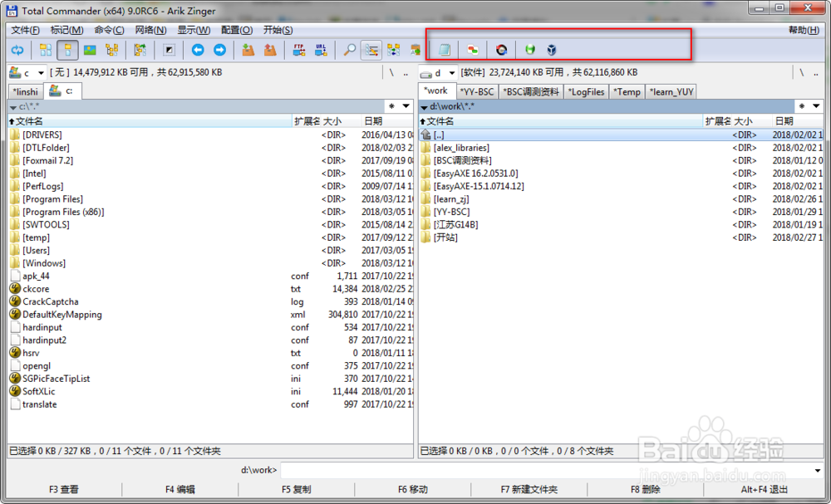Screen dimensions: 831x504
Task: Expand the command line history dropdown
Action: point(818,470)
